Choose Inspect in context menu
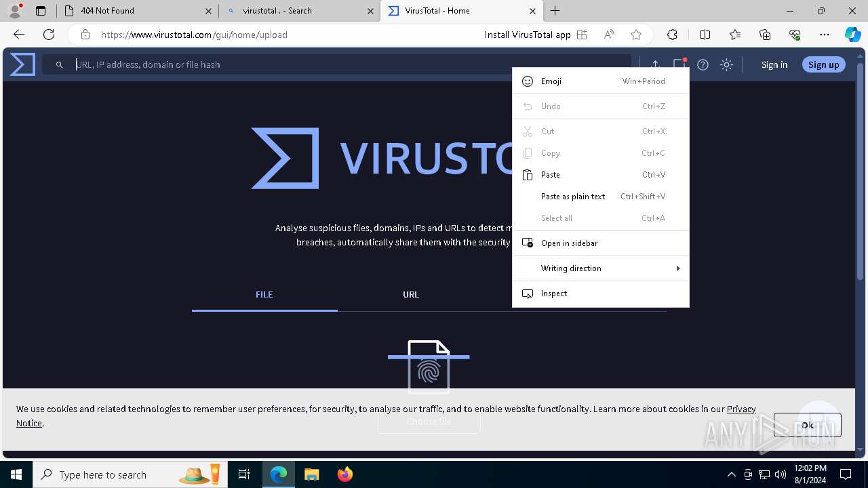The height and width of the screenshot is (488, 868). pos(601,293)
